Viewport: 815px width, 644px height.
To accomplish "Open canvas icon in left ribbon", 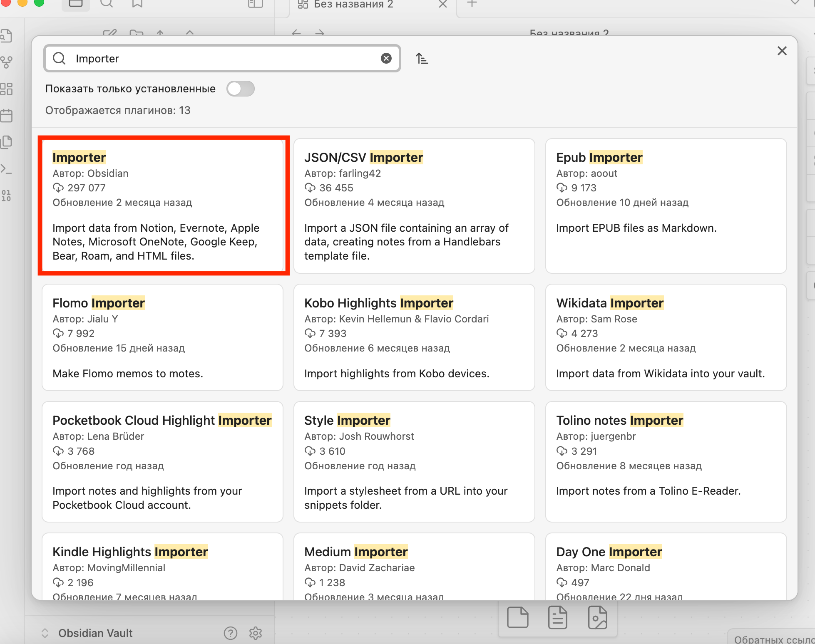I will coord(7,89).
